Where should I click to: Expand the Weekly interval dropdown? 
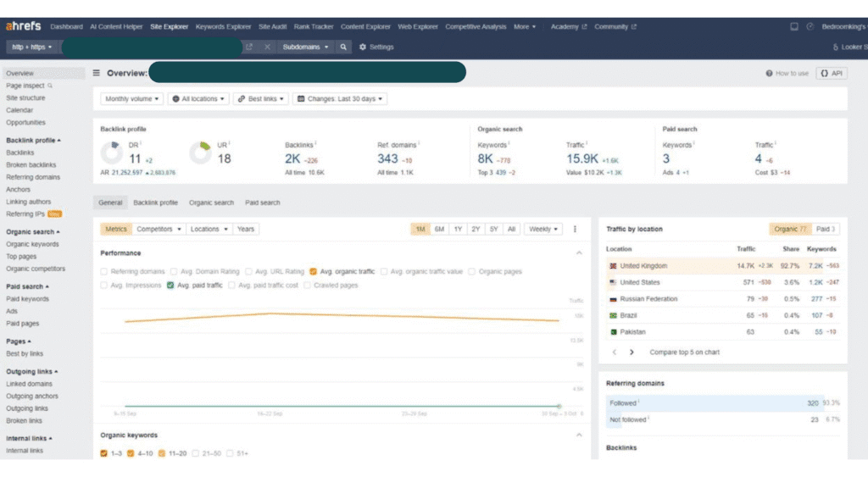[x=543, y=229]
